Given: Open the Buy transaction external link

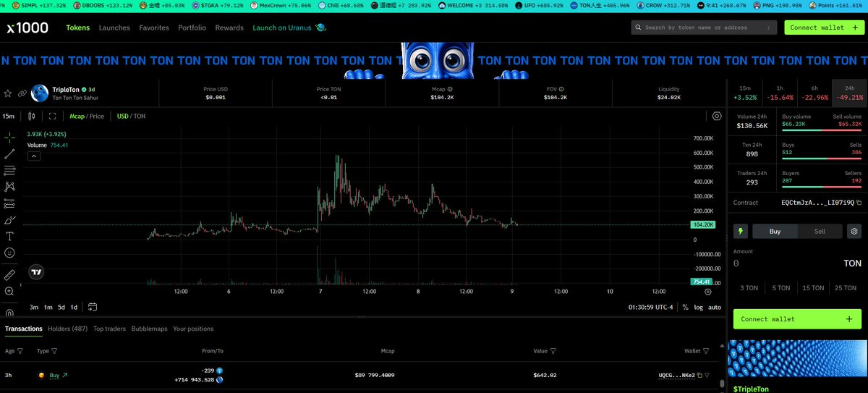Looking at the screenshot, I should 64,376.
